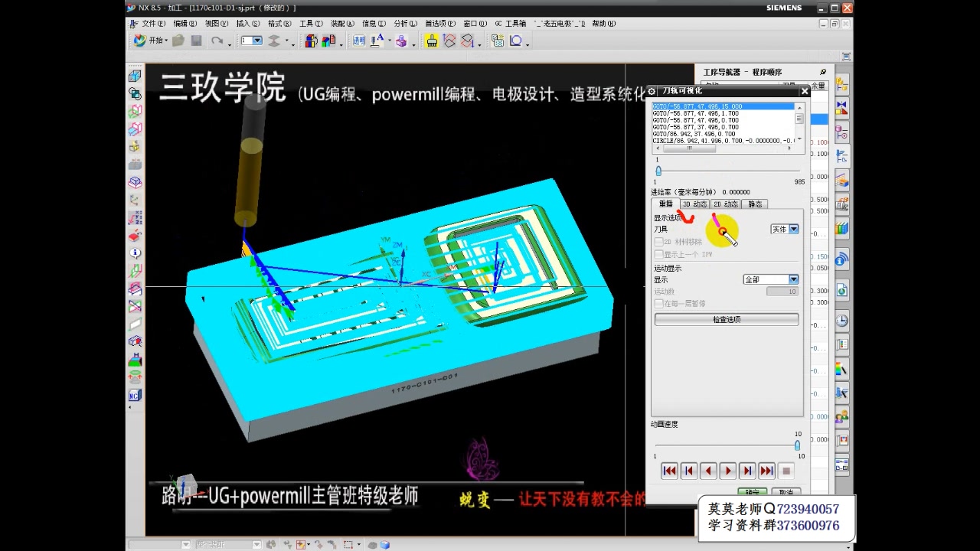The width and height of the screenshot is (980, 551).
Task: Skip to the end of the tool path
Action: (x=766, y=471)
